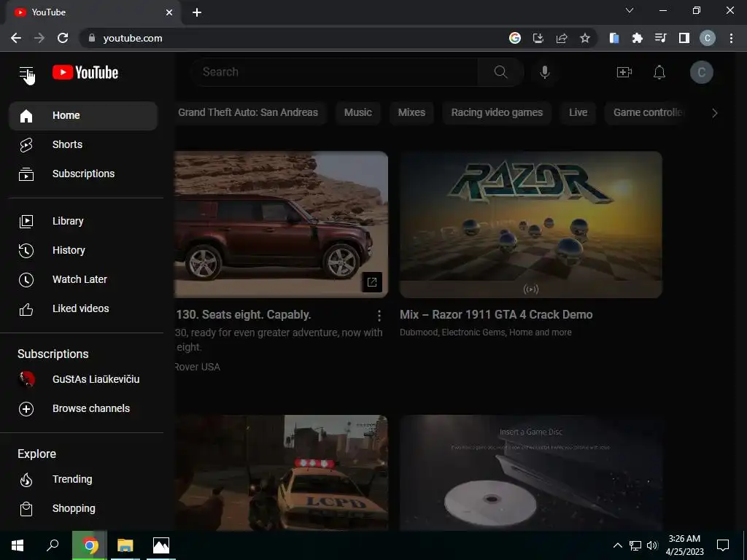747x560 pixels.
Task: Open the Watch Later playlist
Action: click(83, 279)
